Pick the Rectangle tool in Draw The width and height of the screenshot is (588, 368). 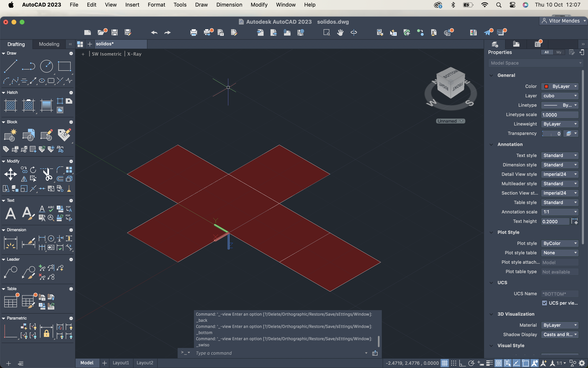click(x=64, y=66)
